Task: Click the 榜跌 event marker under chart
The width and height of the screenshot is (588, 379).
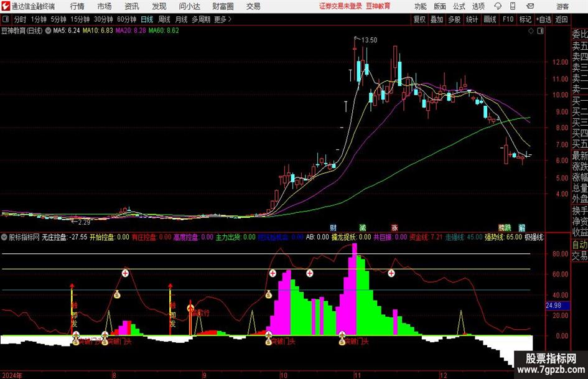Action: [505, 227]
